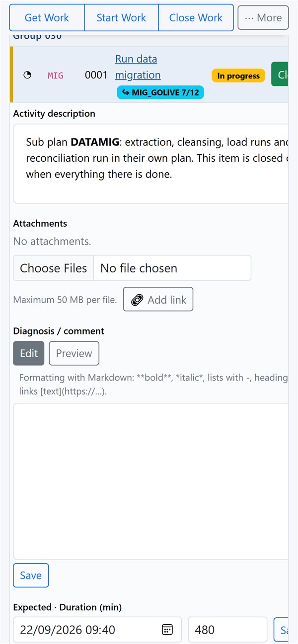
Task: Open the More actions menu
Action: [x=263, y=18]
